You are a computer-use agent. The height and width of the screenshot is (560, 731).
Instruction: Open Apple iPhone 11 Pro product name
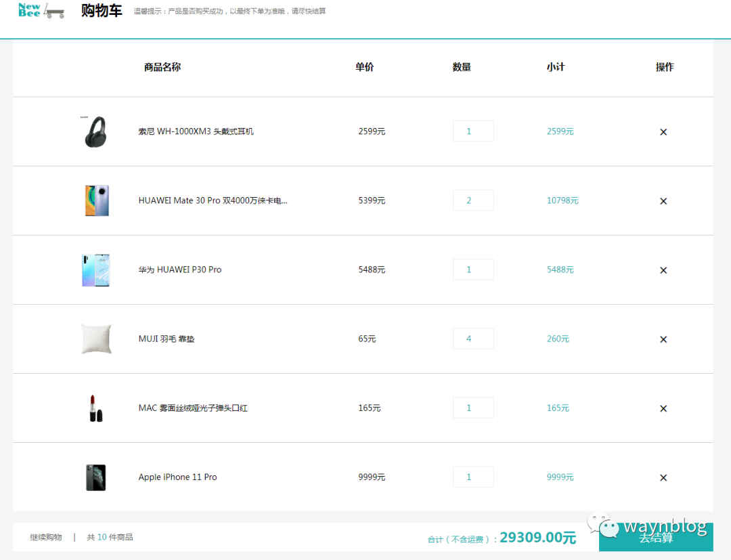coord(177,477)
